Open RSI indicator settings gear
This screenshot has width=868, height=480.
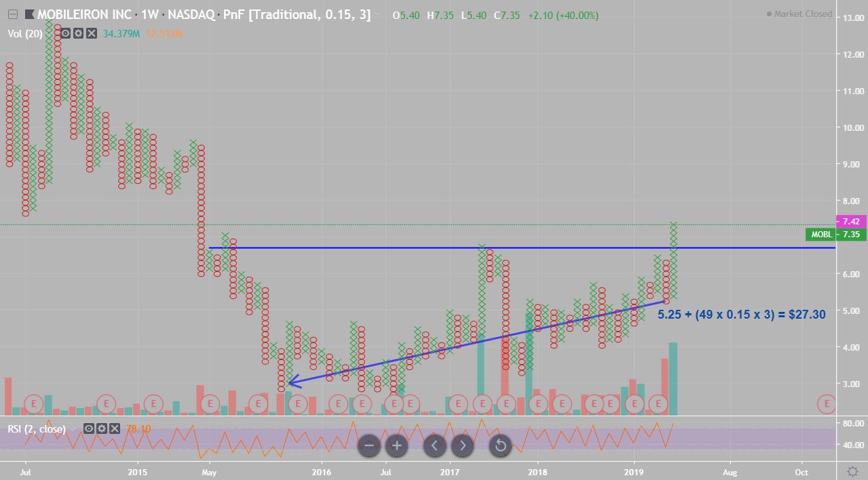pyautogui.click(x=101, y=429)
